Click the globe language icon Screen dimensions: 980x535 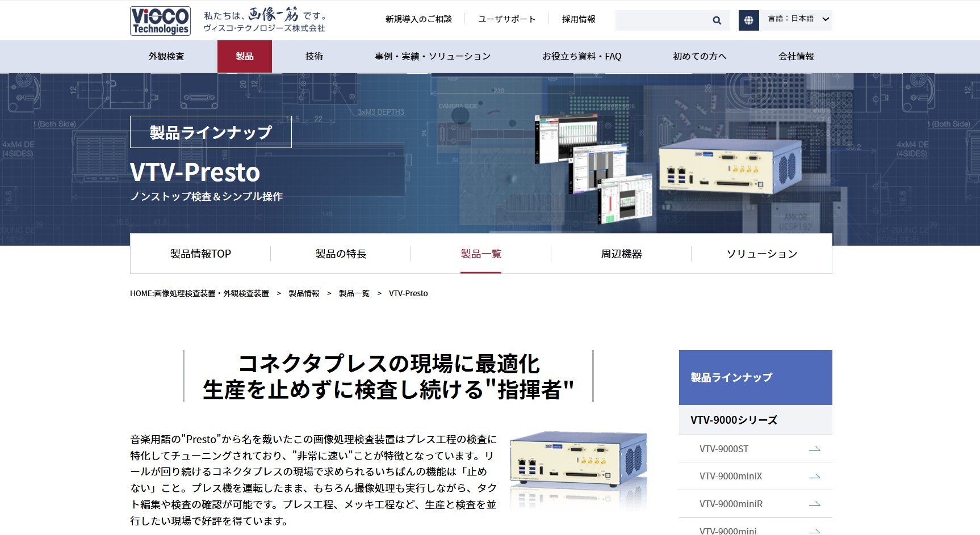point(748,20)
